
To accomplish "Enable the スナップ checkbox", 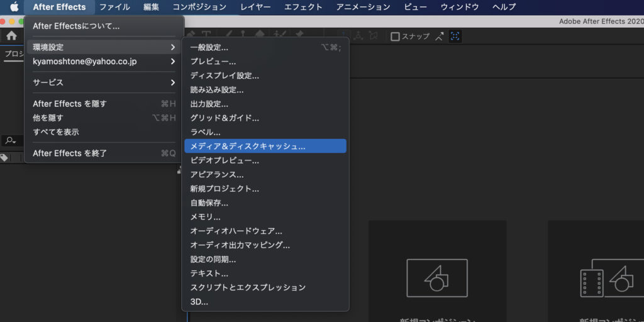I will tap(395, 36).
